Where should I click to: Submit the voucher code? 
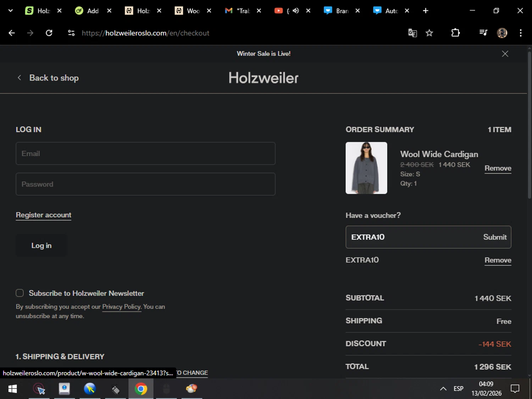pyautogui.click(x=495, y=237)
